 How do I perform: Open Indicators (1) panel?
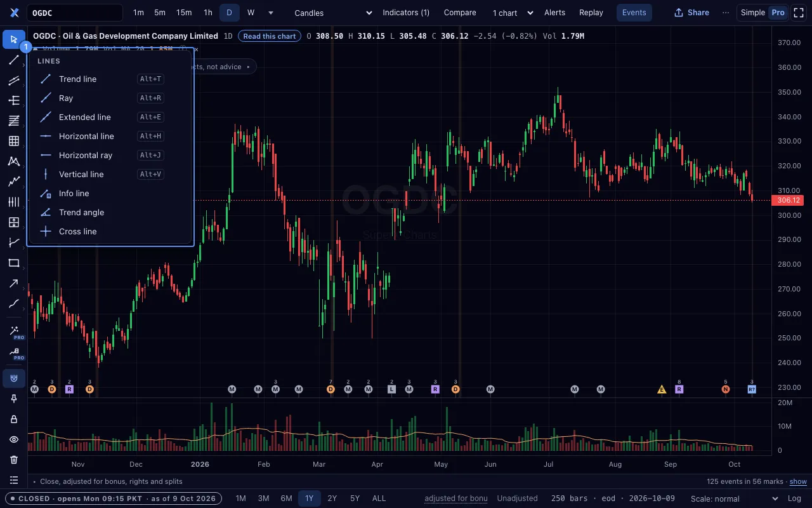(x=406, y=13)
